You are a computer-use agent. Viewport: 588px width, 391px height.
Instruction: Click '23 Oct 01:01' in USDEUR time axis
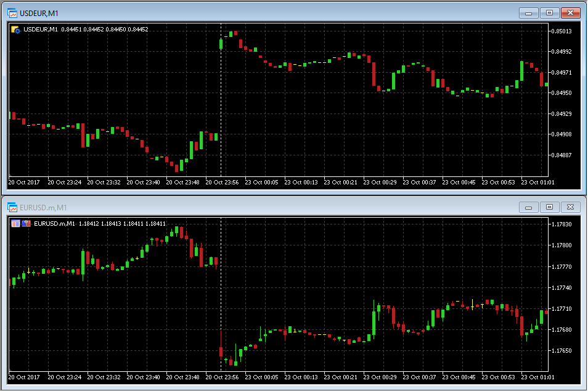click(537, 183)
